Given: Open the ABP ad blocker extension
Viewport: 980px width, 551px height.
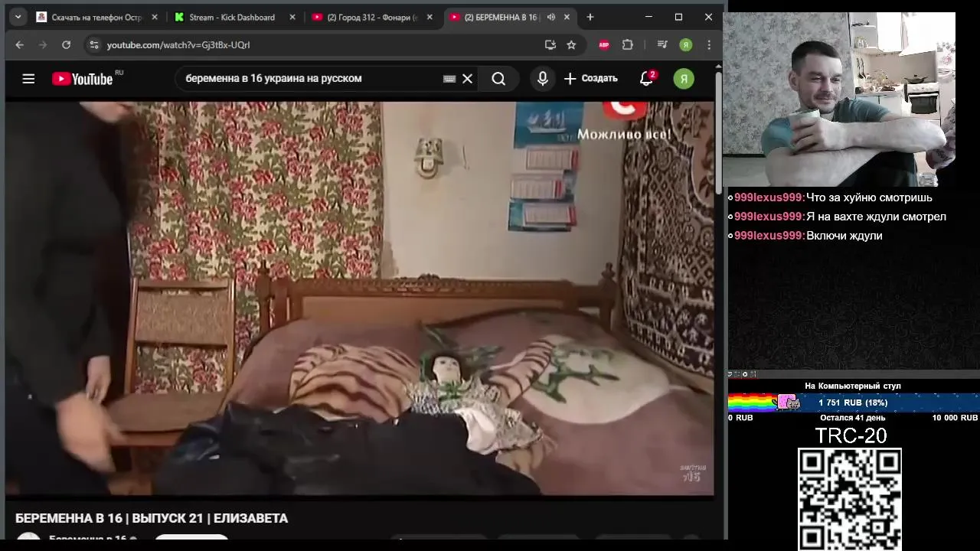Looking at the screenshot, I should [604, 45].
